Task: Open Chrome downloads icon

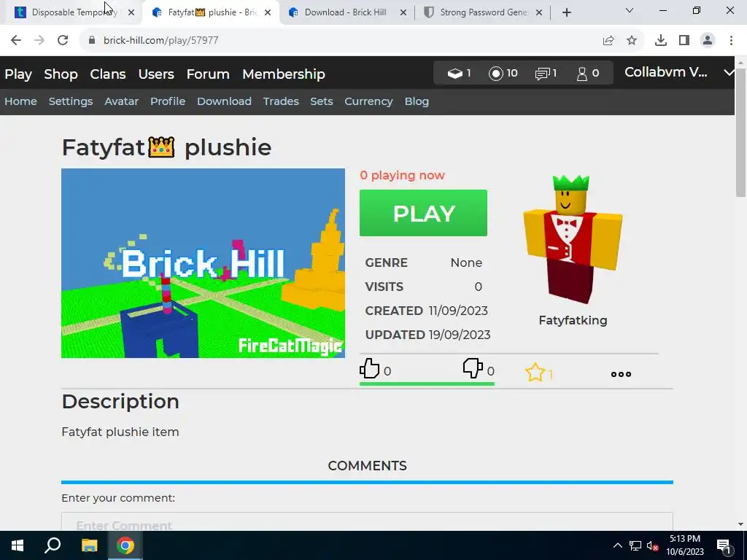Action: point(660,40)
